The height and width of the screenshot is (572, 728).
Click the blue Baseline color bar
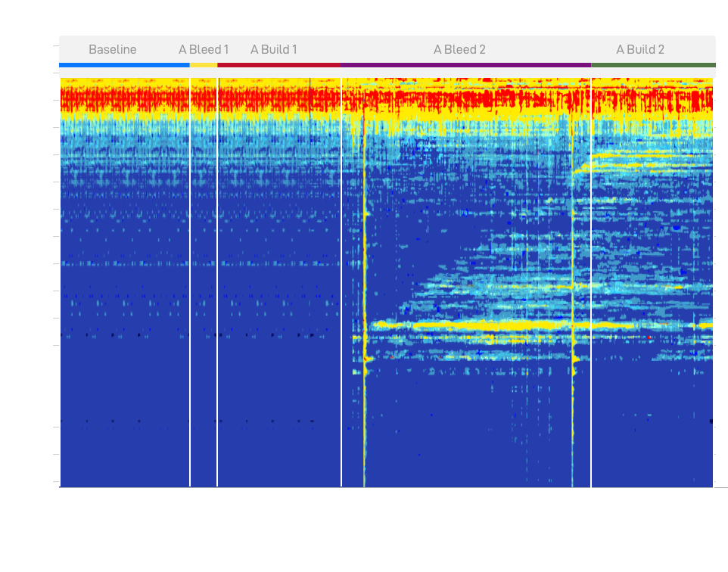pos(124,65)
